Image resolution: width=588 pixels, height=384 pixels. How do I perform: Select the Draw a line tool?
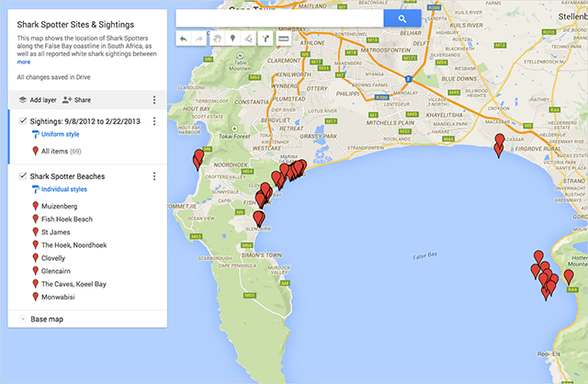248,39
